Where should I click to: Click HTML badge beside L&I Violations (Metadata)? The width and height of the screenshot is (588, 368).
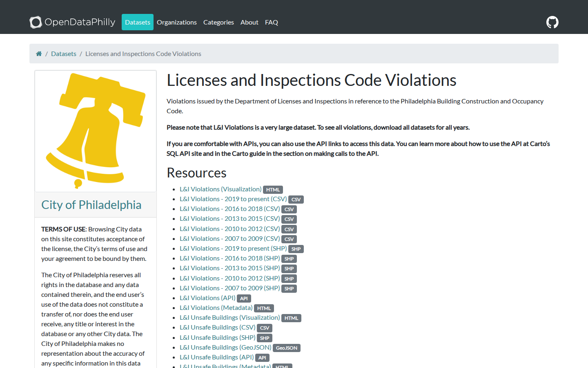click(x=264, y=308)
